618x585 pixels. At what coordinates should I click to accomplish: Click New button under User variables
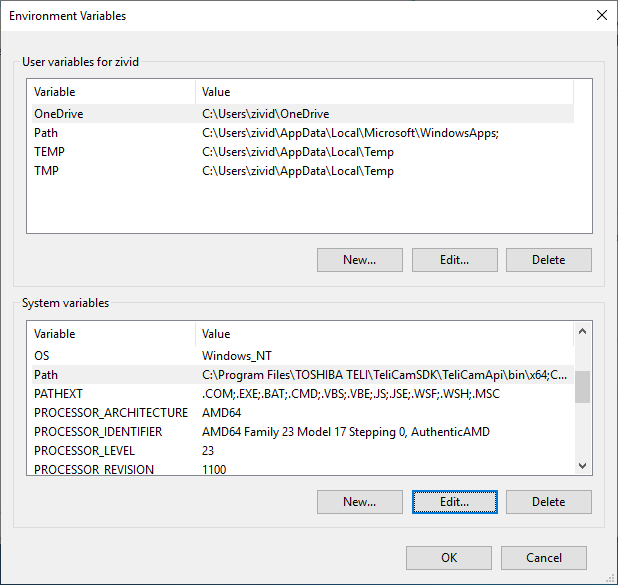(x=359, y=260)
